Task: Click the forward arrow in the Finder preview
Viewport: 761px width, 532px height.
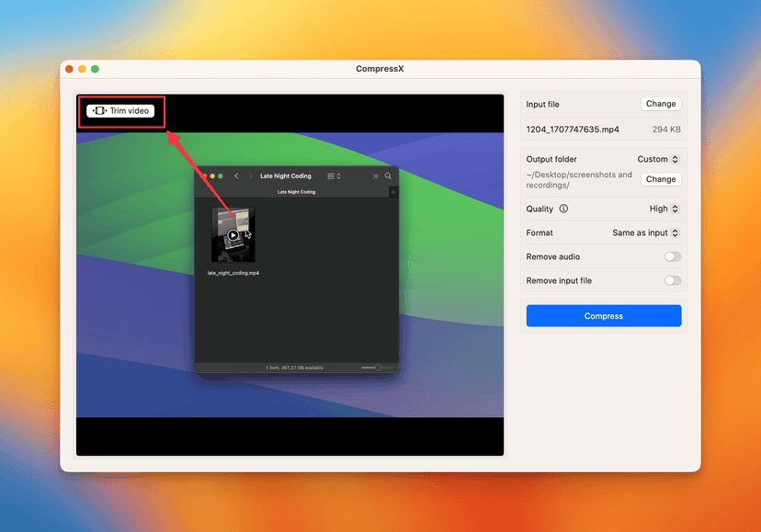Action: [251, 175]
